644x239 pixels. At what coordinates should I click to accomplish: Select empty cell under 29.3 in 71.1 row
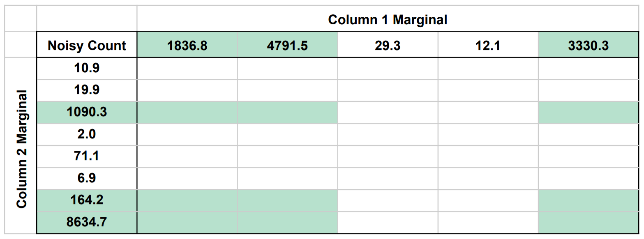tap(388, 156)
